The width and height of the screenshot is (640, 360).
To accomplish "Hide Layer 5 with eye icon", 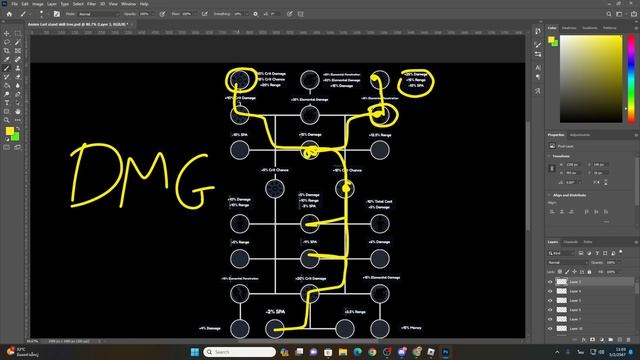I will 550,300.
